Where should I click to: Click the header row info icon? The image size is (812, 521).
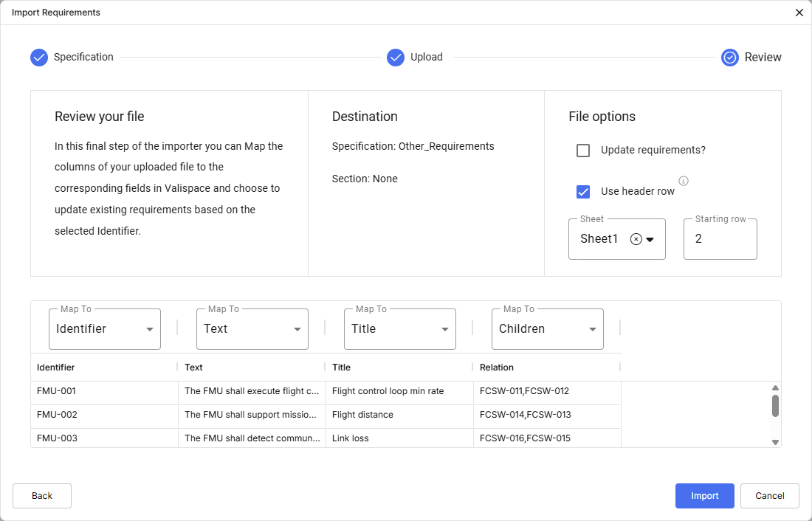(x=684, y=181)
